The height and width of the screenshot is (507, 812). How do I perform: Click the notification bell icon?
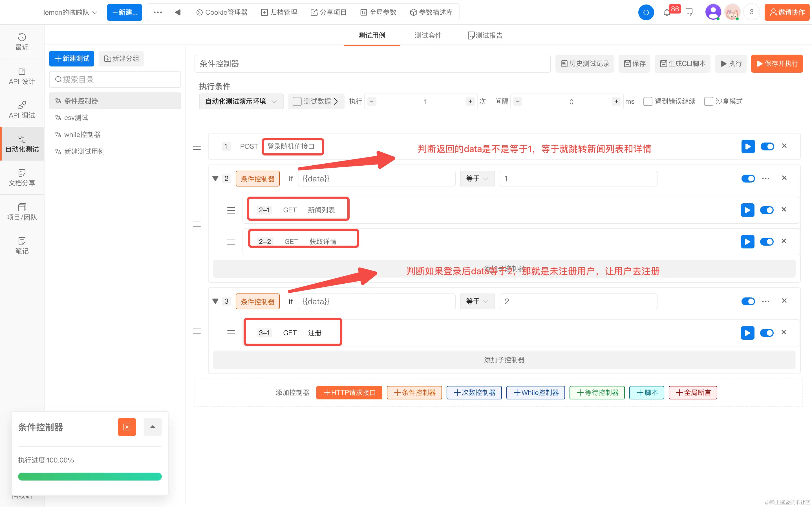667,13
